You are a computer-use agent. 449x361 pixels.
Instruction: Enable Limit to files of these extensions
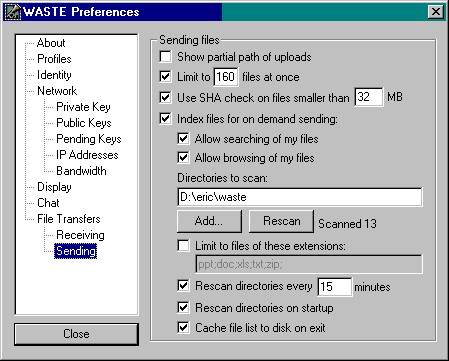(183, 246)
